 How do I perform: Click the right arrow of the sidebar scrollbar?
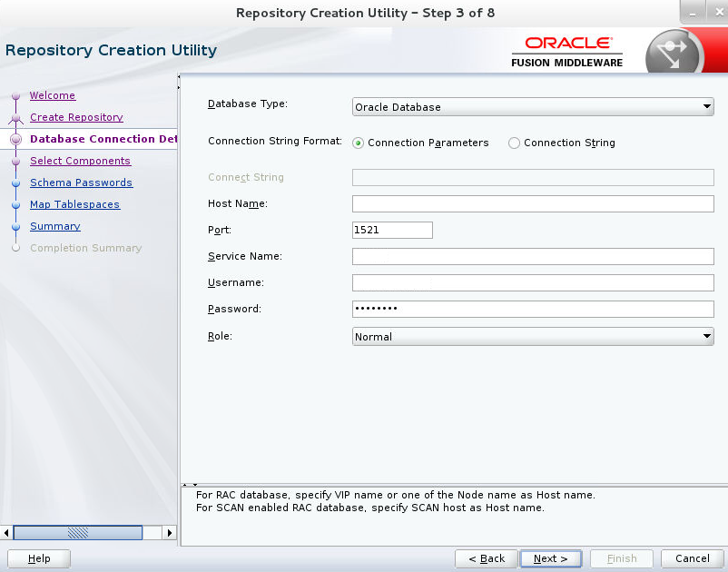[171, 533]
